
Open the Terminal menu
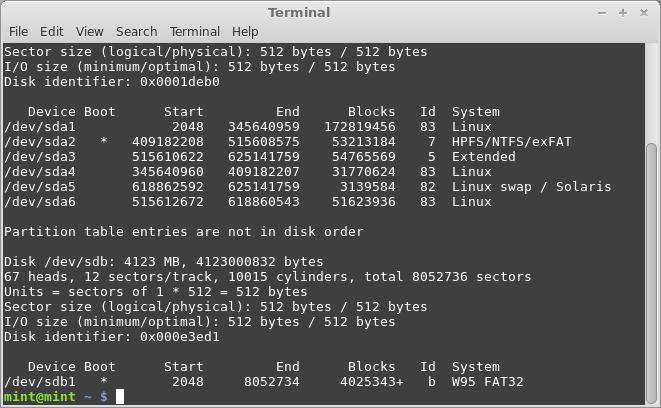tap(194, 32)
